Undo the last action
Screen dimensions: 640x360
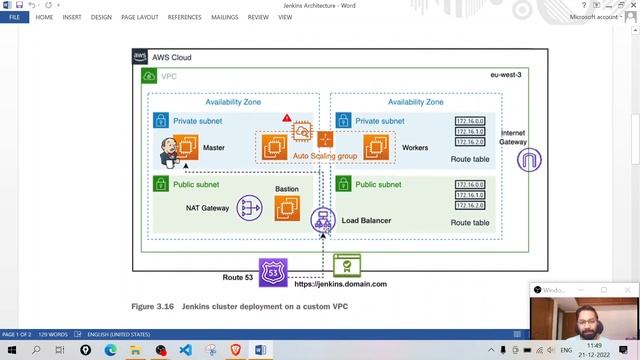pos(31,5)
